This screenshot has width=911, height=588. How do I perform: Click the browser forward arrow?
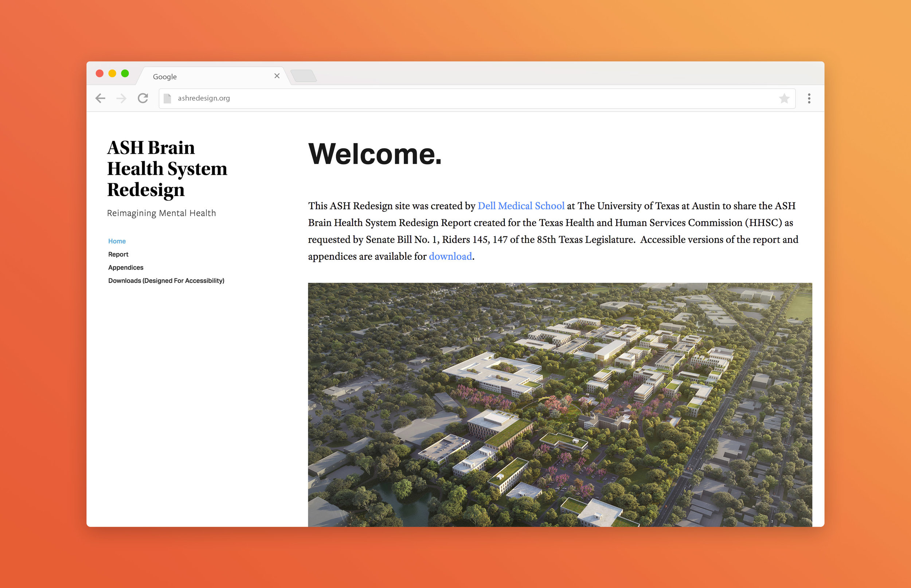121,98
